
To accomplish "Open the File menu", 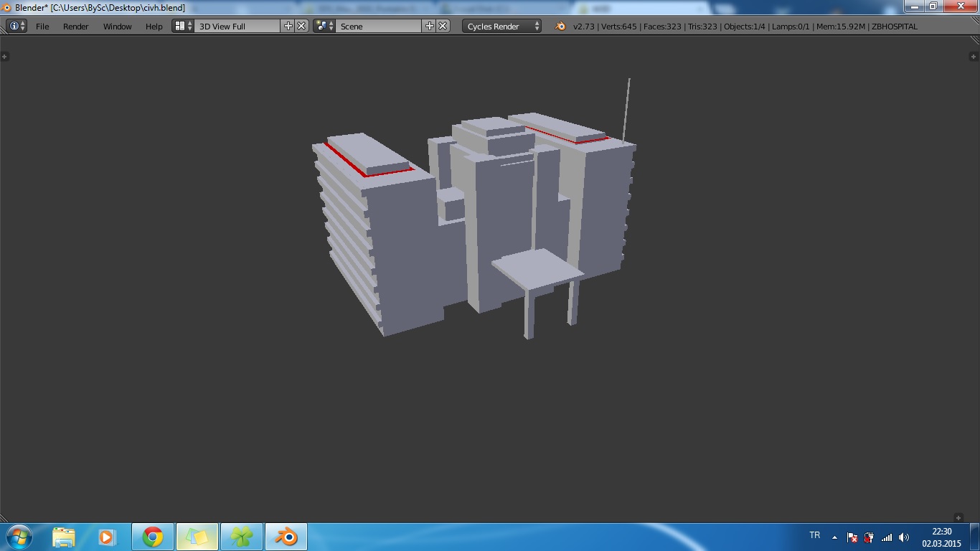I will point(42,26).
